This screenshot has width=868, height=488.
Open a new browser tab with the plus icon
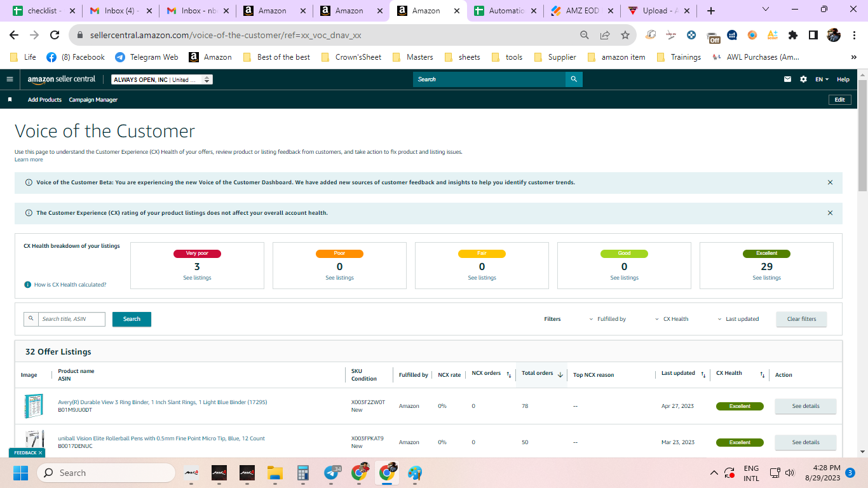click(711, 11)
